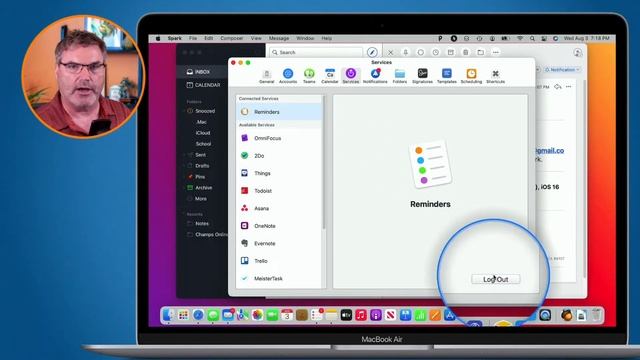Viewport: 640px width, 360px height.
Task: Open Apple TV from the Dock
Action: point(346,315)
